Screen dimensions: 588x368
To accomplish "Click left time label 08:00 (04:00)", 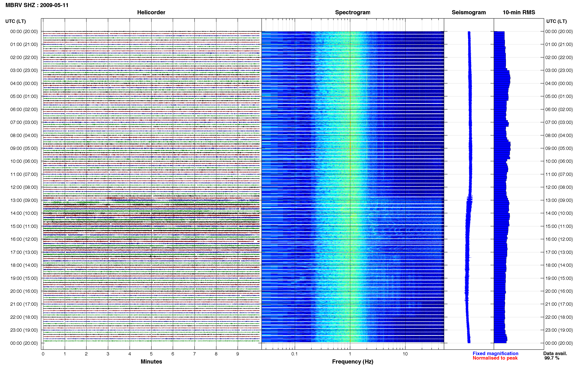I will click(x=24, y=135).
